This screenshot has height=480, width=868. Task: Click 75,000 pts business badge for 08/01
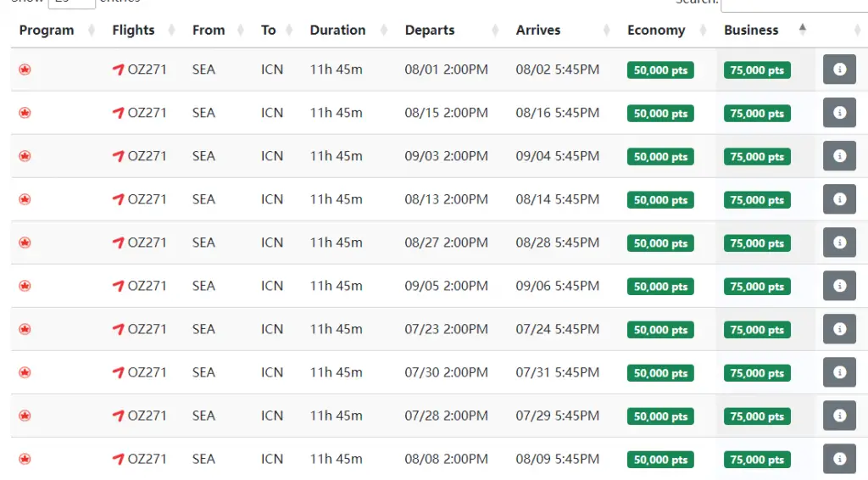point(757,70)
